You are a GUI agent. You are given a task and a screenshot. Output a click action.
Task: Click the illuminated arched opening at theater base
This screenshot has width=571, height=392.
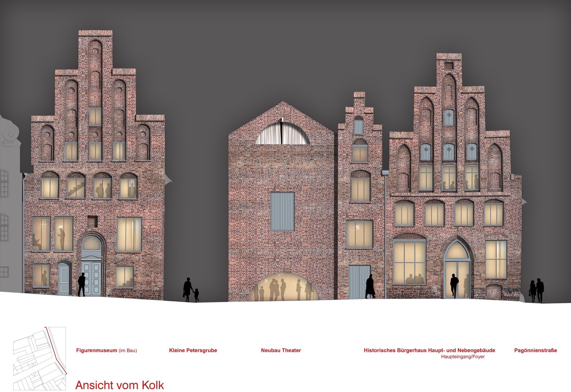tap(285, 287)
